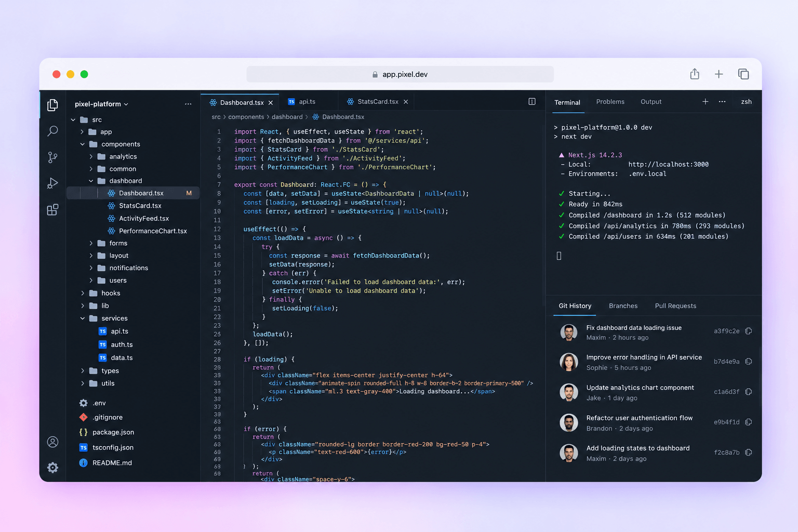
Task: Close the Dashboard.tsx editor tab
Action: pyautogui.click(x=271, y=103)
